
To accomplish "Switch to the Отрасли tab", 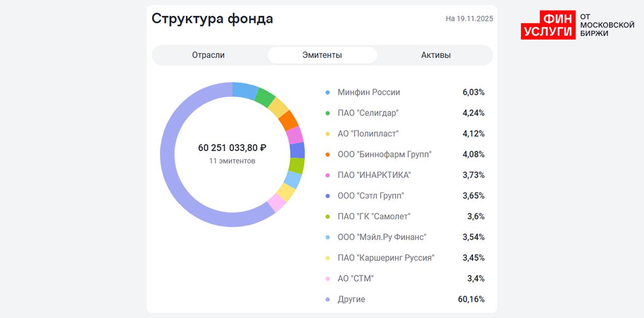I will coord(208,55).
